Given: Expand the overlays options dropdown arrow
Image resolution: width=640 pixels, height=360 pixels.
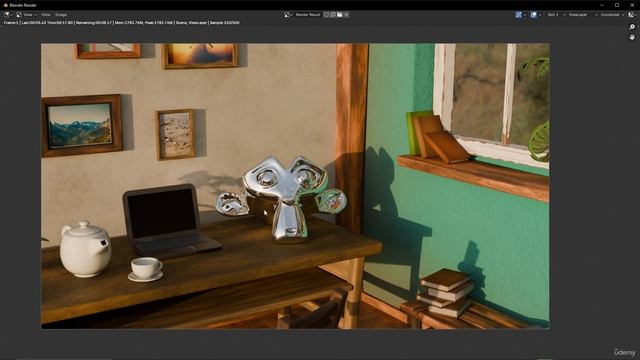Looking at the screenshot, I should point(540,15).
